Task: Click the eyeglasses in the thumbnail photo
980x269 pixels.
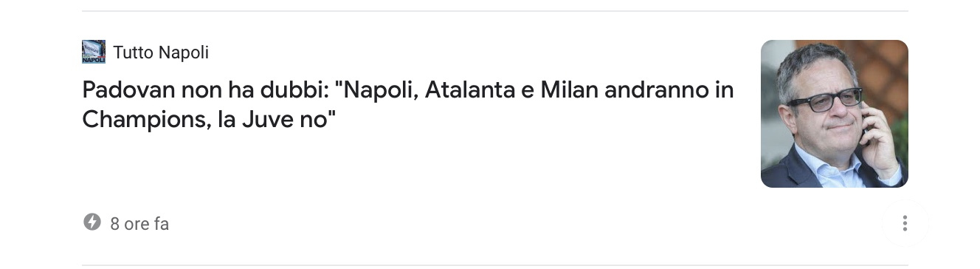Action: click(x=824, y=100)
